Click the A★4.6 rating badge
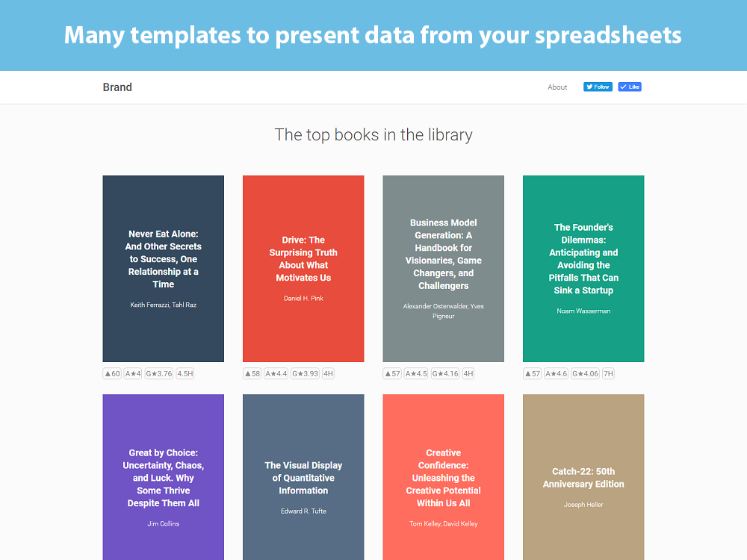747x560 pixels. pos(556,374)
